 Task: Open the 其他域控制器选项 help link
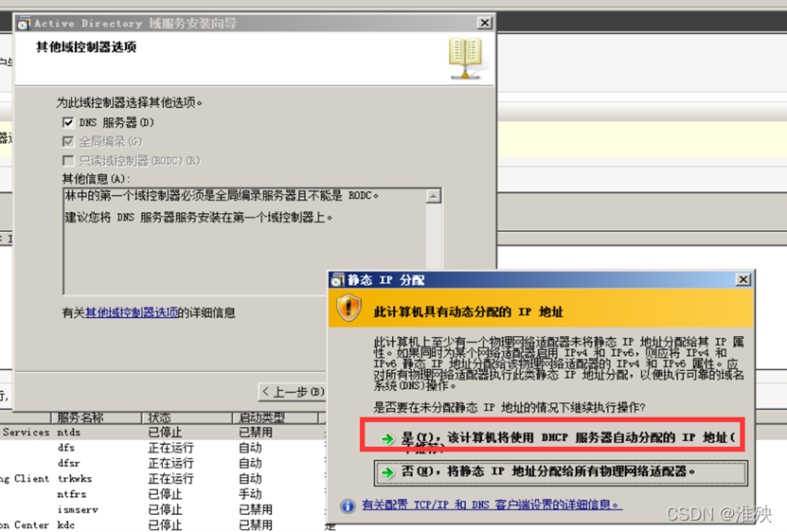click(x=132, y=312)
